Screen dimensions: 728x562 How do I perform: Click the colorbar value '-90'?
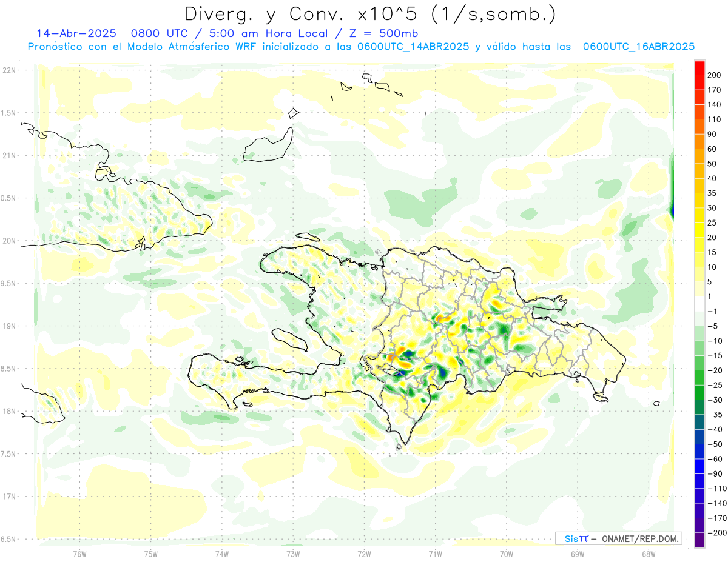point(715,473)
